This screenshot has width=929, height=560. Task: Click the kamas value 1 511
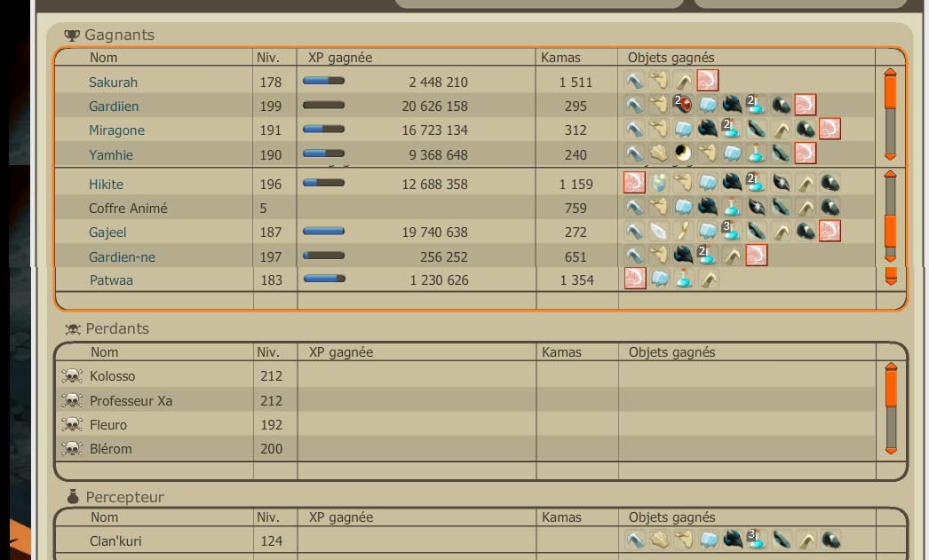[576, 83]
